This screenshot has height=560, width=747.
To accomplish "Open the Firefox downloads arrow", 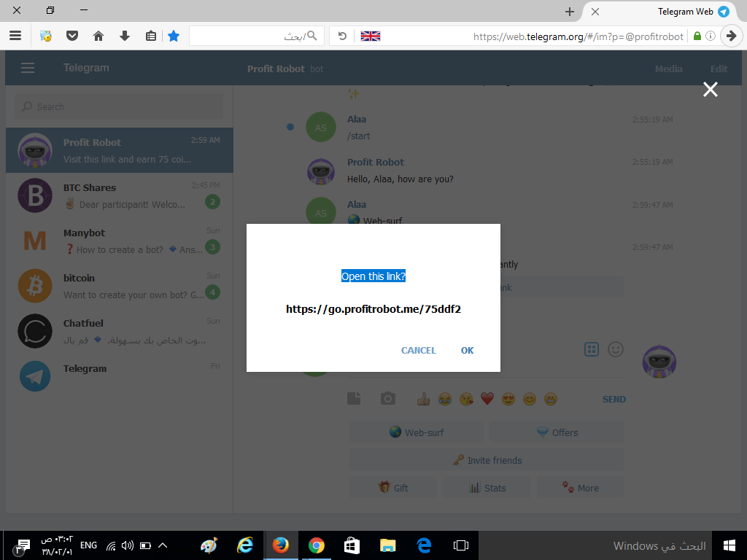I will pyautogui.click(x=124, y=36).
